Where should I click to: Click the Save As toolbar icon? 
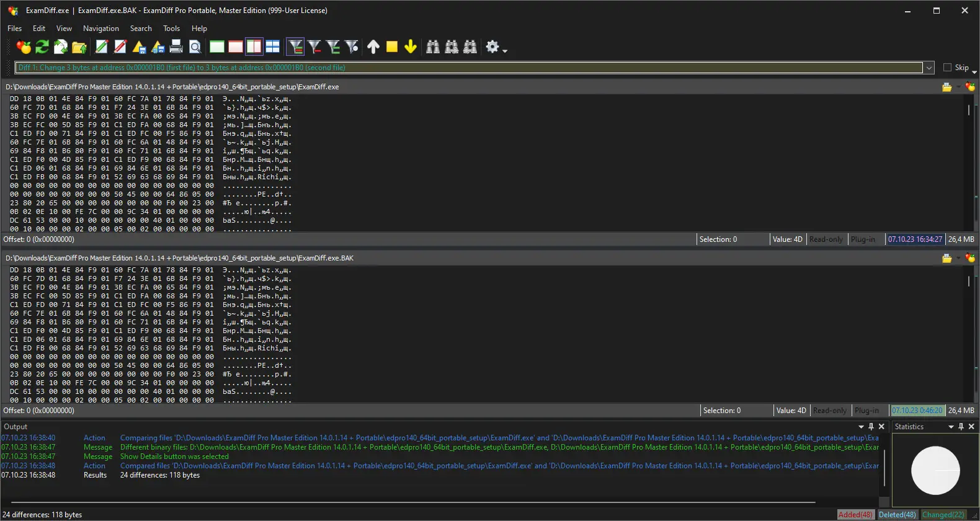(x=158, y=47)
